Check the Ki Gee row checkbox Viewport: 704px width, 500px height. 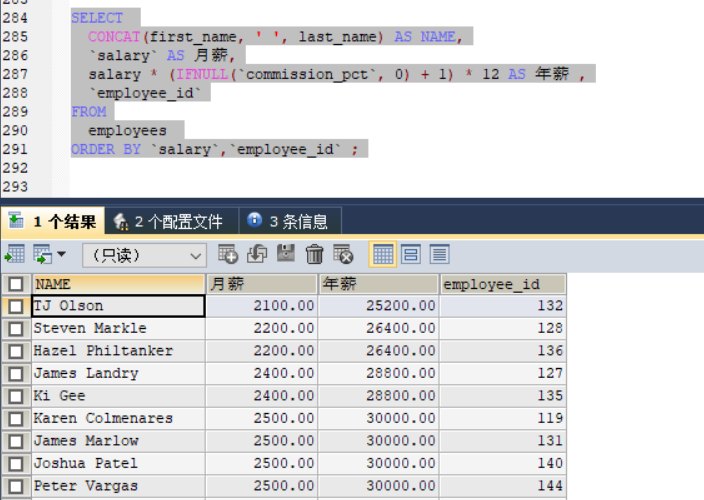[16, 396]
